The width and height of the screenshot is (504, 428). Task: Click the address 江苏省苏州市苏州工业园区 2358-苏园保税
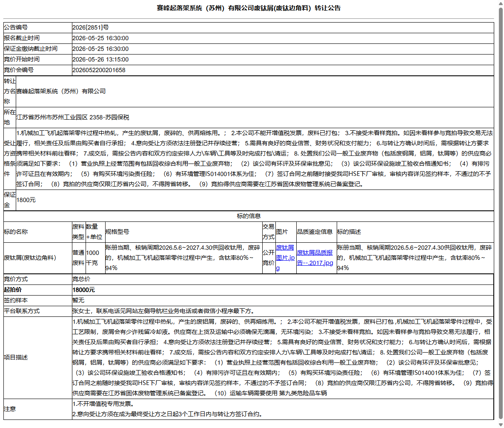(73, 118)
